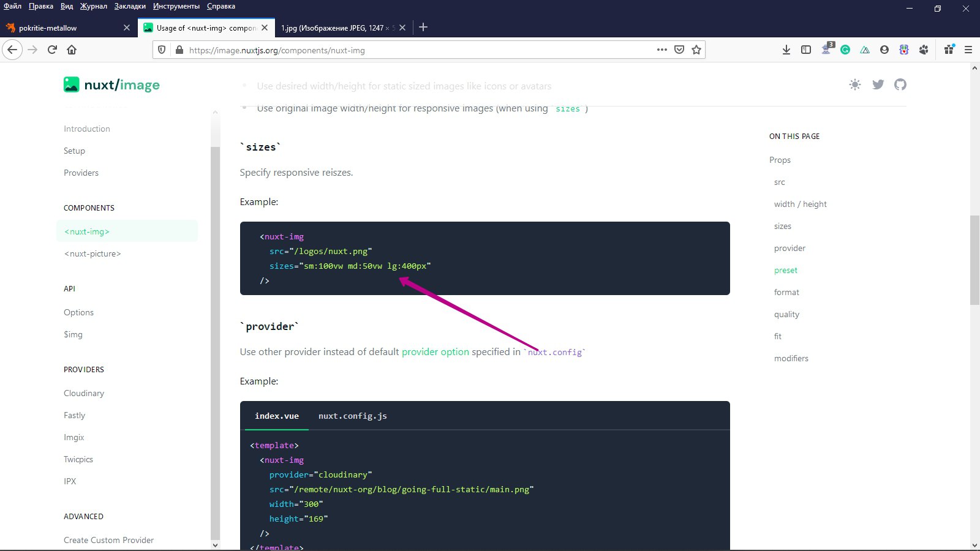Open the browser home page
Image resolution: width=980 pixels, height=551 pixels.
pyautogui.click(x=72, y=50)
